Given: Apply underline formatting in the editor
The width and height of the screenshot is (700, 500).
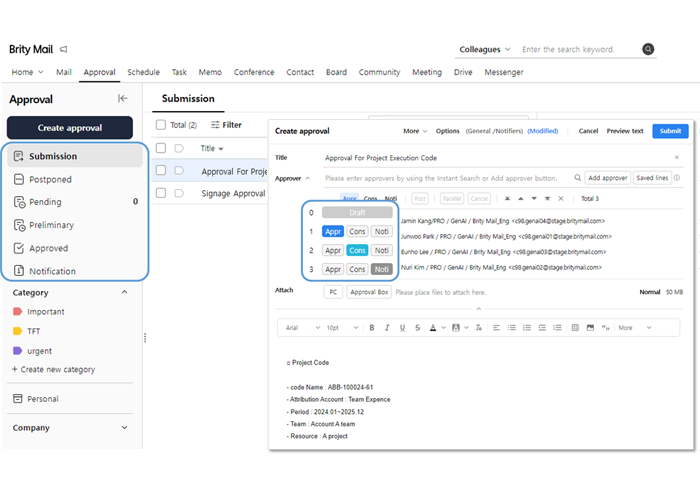Looking at the screenshot, I should click(401, 327).
